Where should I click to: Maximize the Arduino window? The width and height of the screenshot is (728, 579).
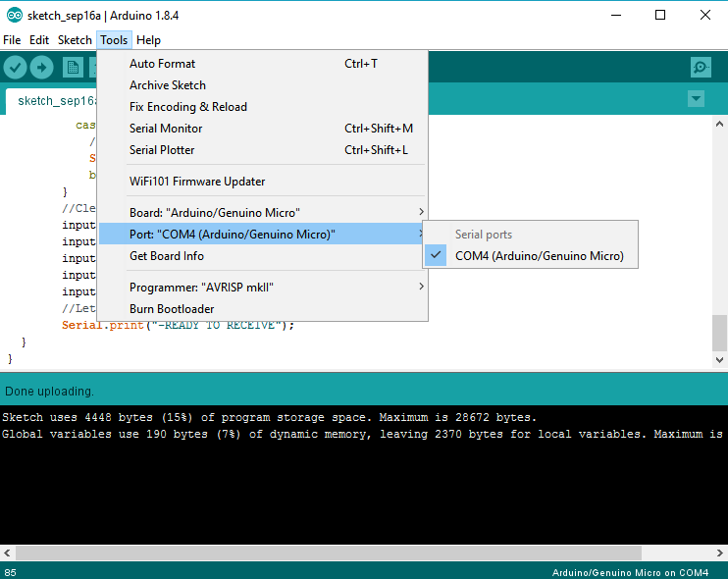[660, 16]
